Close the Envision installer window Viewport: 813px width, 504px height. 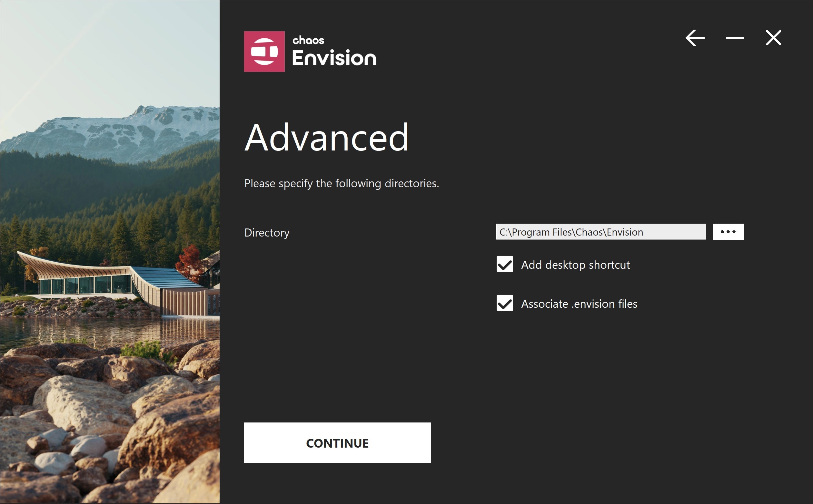coord(774,38)
